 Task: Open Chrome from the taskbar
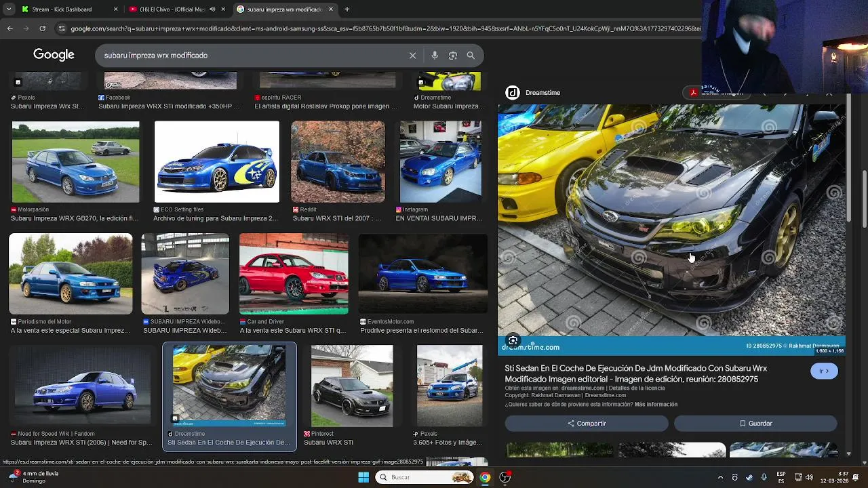click(485, 477)
